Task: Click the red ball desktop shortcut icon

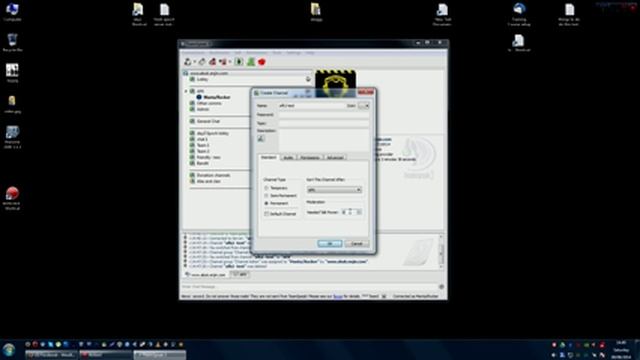Action: (12, 198)
